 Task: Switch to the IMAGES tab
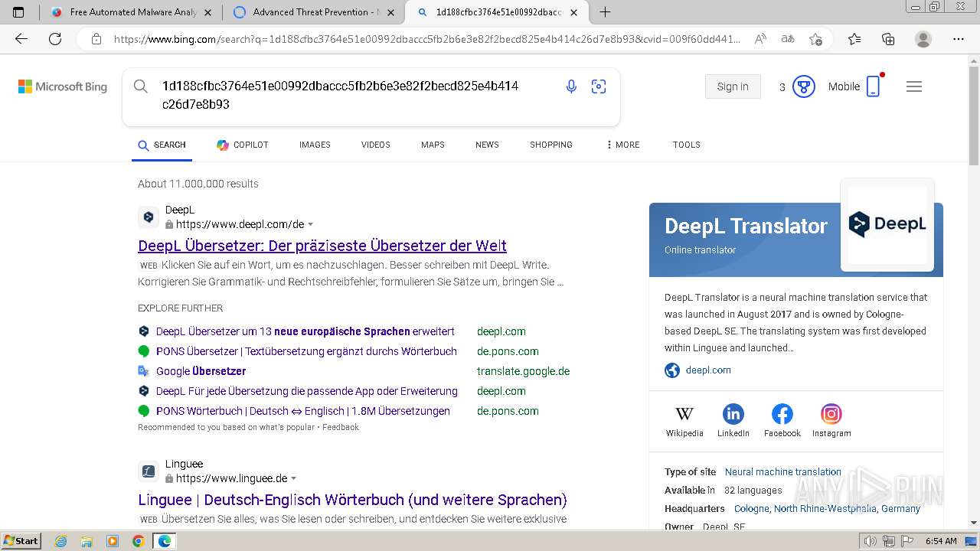(315, 145)
